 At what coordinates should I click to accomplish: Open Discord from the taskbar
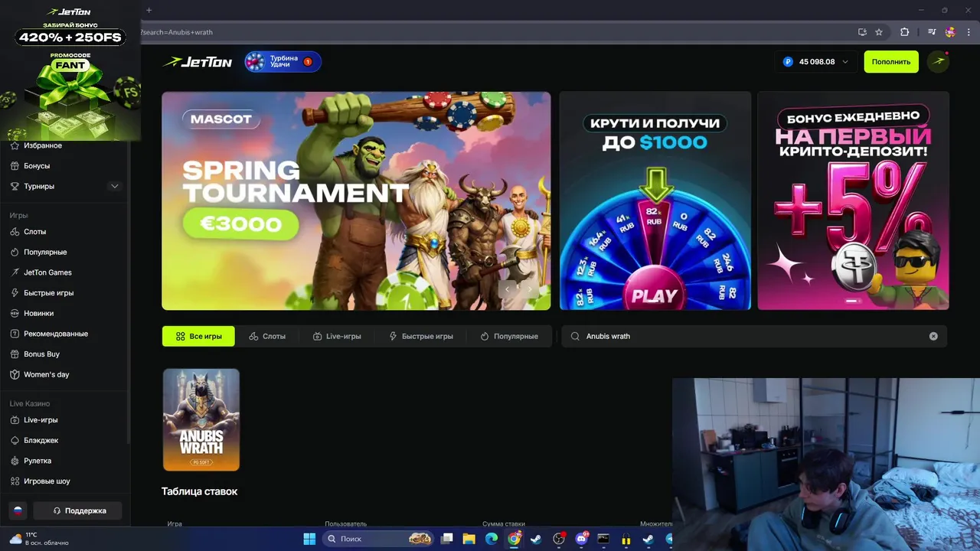pos(581,539)
